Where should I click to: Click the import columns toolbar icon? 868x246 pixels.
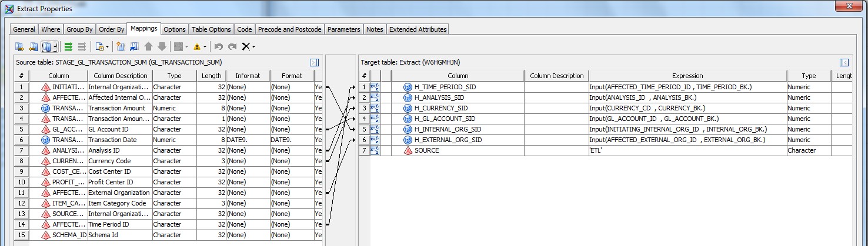tap(134, 46)
